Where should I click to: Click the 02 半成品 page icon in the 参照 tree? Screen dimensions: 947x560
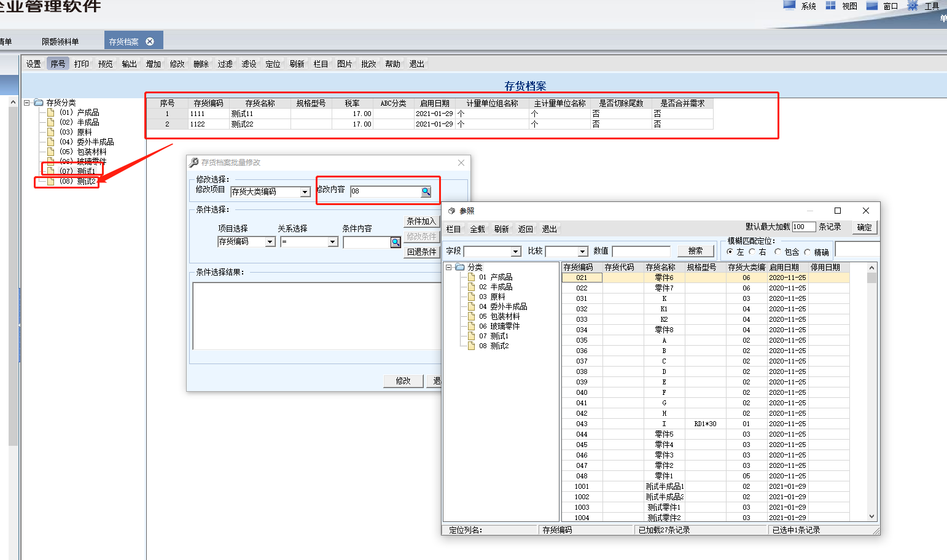tap(472, 287)
